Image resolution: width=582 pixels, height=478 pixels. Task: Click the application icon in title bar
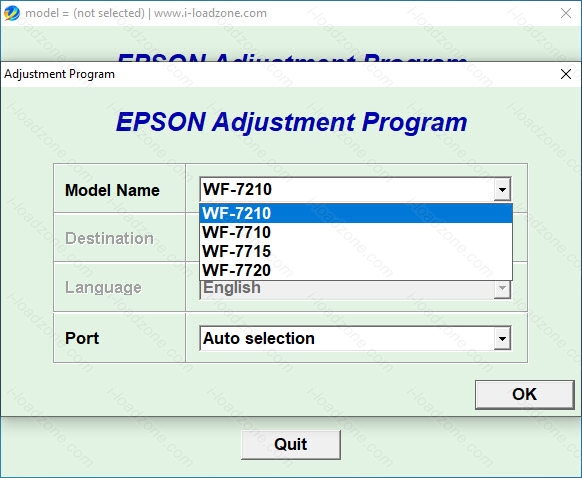[x=12, y=13]
